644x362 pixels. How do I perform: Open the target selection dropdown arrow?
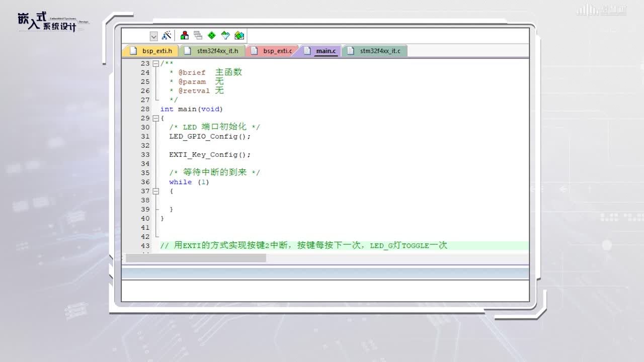pos(153,36)
